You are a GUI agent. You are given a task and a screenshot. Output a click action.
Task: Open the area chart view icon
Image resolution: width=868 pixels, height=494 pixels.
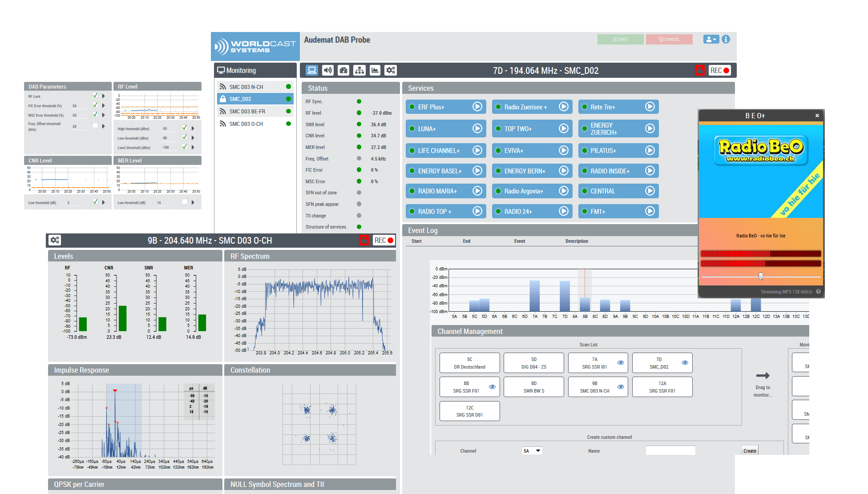(x=375, y=70)
